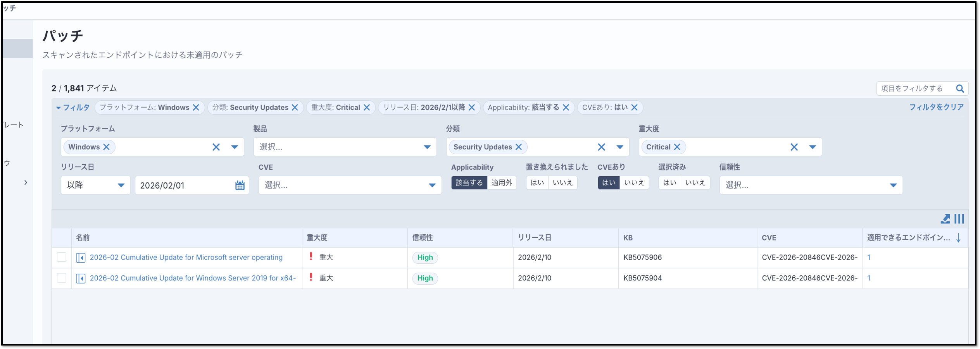Viewport: 980px width, 349px height.
Task: Sort by applicable endpoints arrow
Action: point(958,238)
